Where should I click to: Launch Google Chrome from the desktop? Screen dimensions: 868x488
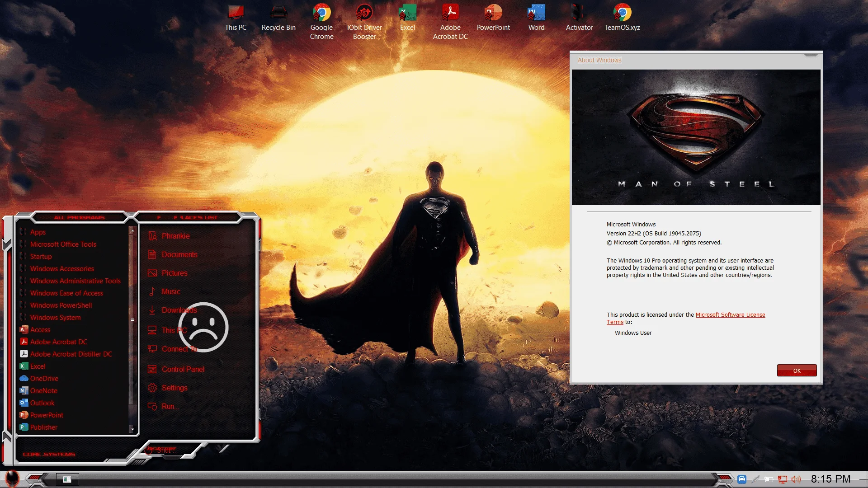321,22
